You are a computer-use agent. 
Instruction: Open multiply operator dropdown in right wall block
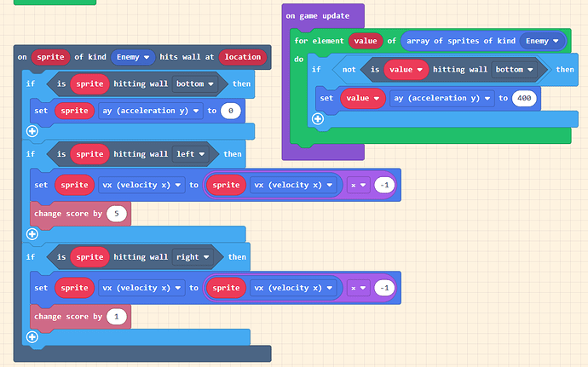[358, 288]
